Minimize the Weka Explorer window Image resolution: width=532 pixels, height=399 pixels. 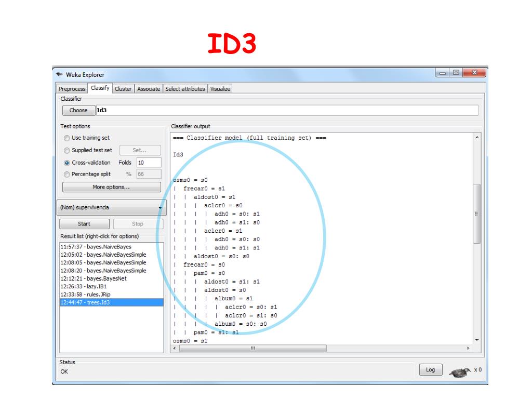(443, 73)
